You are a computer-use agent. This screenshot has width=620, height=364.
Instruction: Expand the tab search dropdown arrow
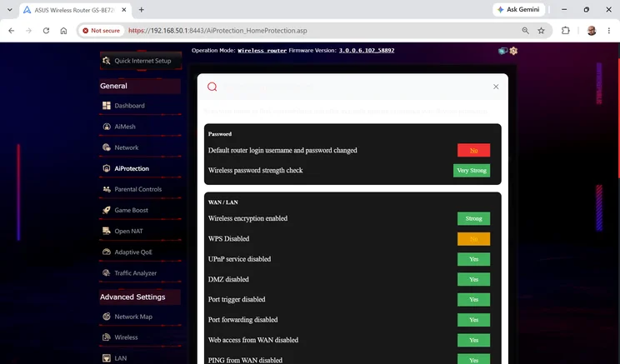coord(9,9)
